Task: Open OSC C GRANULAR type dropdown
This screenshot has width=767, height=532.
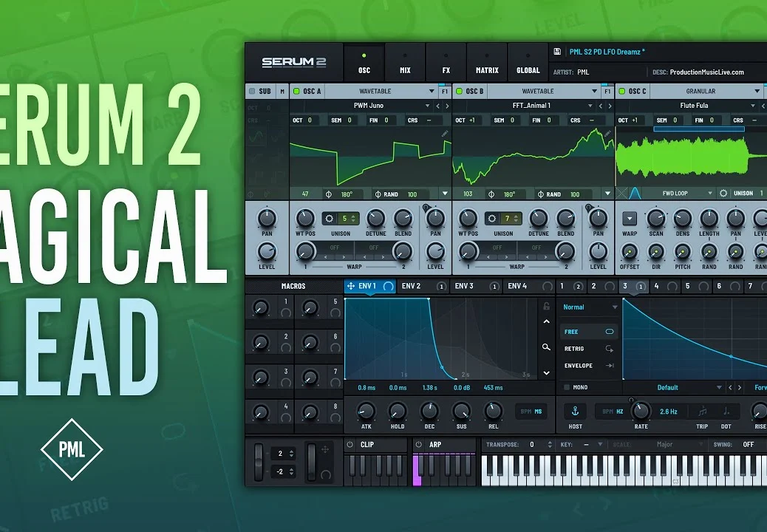Action: (x=706, y=91)
